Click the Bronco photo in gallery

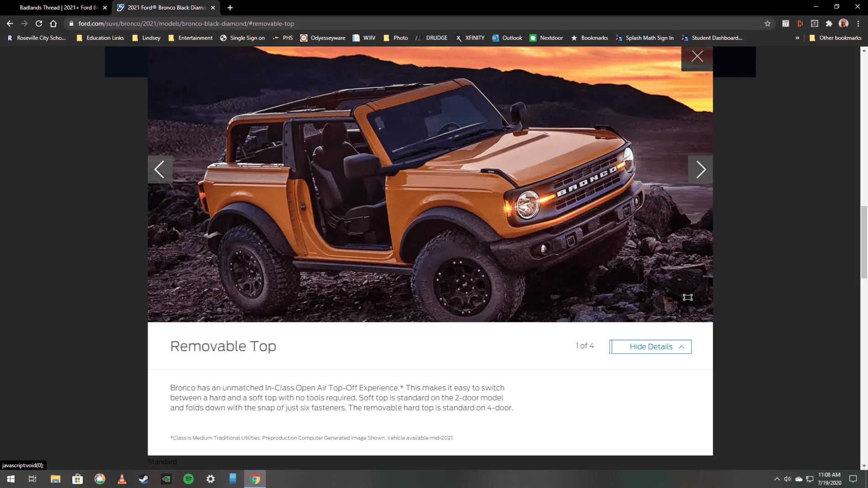coord(430,184)
